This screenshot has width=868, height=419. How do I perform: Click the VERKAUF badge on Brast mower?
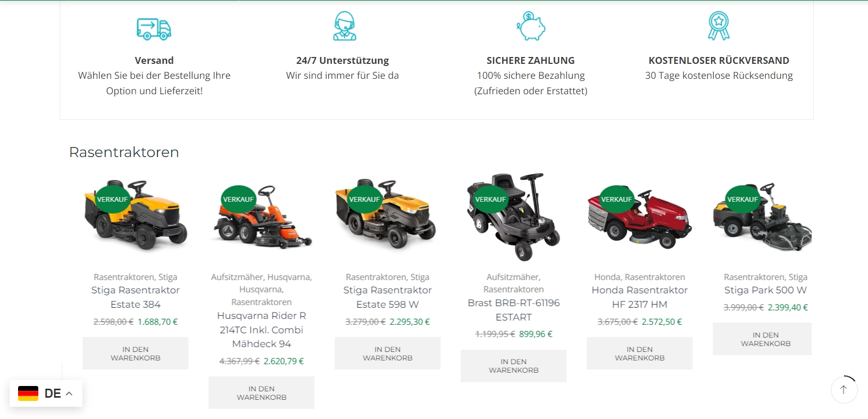click(x=490, y=199)
